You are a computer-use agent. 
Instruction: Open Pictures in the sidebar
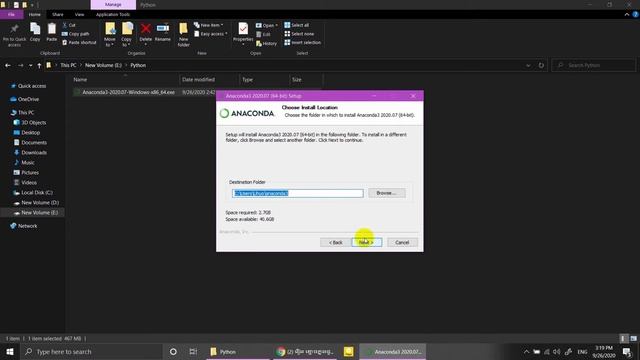pos(30,173)
